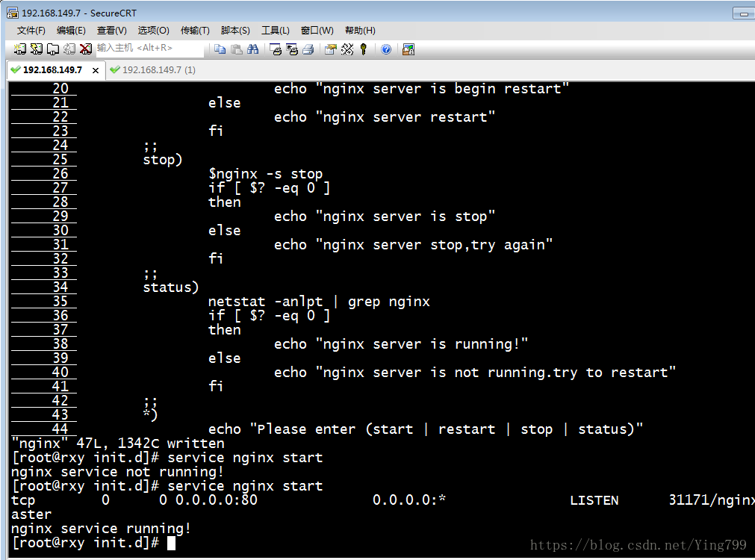Click the Print printer icon
Screen dimensions: 755x560
(x=308, y=49)
